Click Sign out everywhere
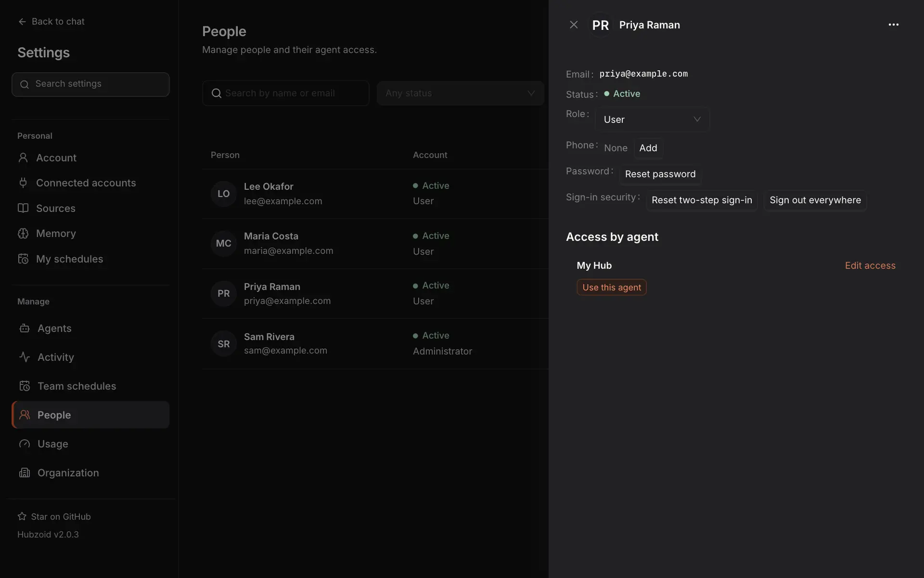924x578 pixels. click(815, 200)
